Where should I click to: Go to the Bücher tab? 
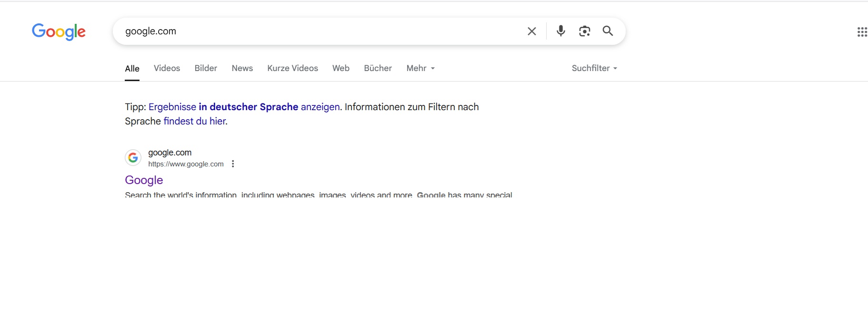coord(378,68)
